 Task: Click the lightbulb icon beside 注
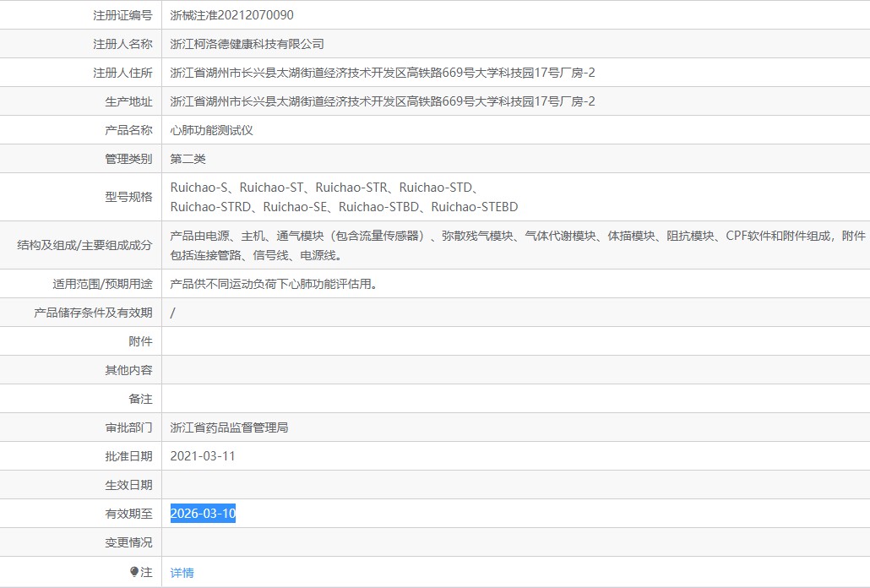(x=134, y=571)
